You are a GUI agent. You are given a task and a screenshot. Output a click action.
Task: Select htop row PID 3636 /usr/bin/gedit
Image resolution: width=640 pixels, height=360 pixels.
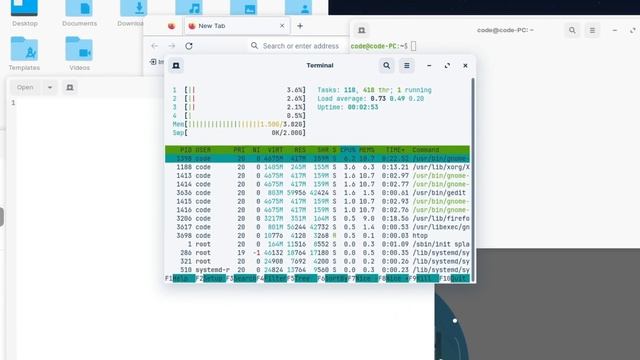(x=317, y=193)
